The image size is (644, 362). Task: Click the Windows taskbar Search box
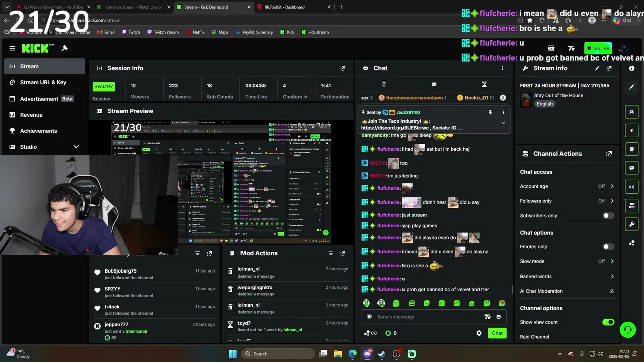(x=278, y=354)
